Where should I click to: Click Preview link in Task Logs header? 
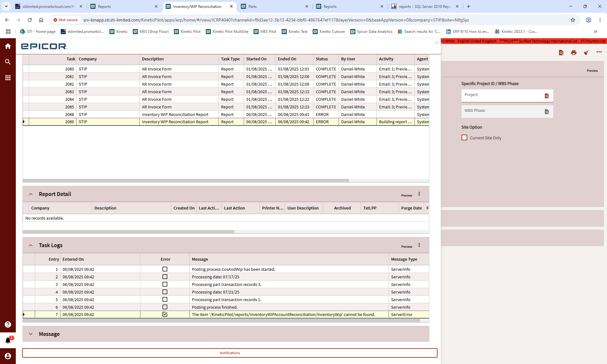[407, 247]
